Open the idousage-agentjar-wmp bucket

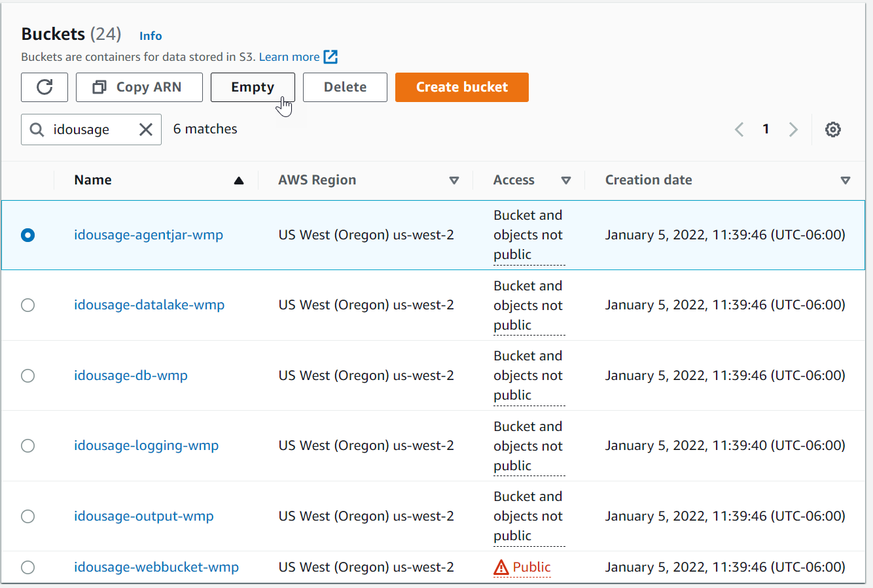click(x=149, y=235)
